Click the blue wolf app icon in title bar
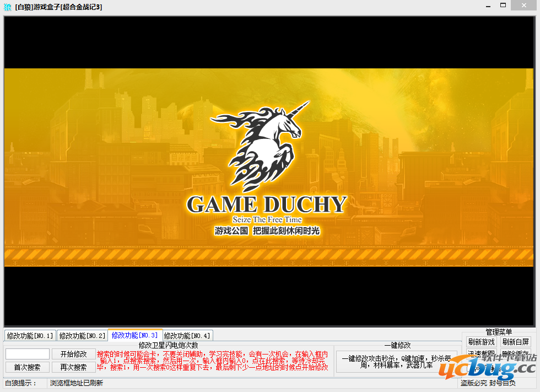Viewport: 540px width, 392px height. [x=8, y=7]
